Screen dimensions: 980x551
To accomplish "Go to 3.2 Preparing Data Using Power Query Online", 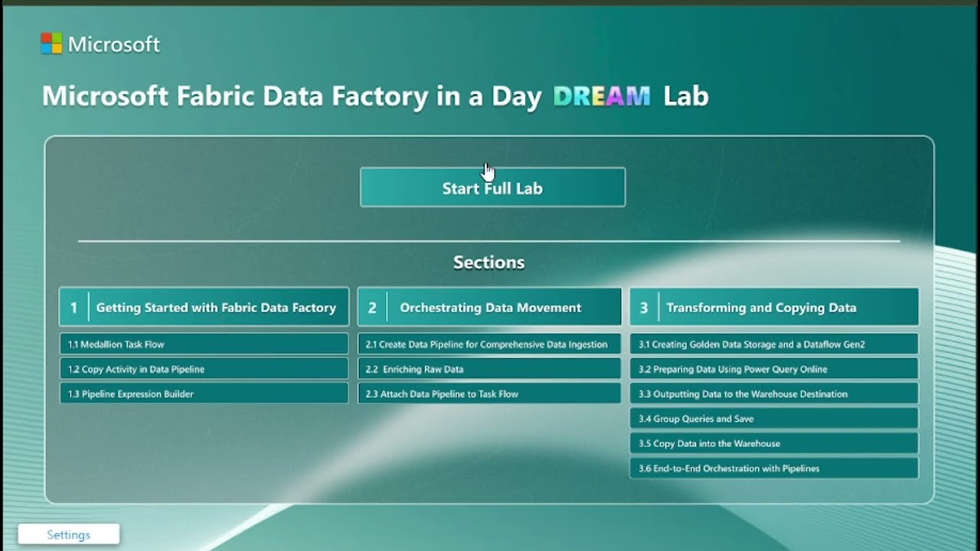I will pos(774,369).
